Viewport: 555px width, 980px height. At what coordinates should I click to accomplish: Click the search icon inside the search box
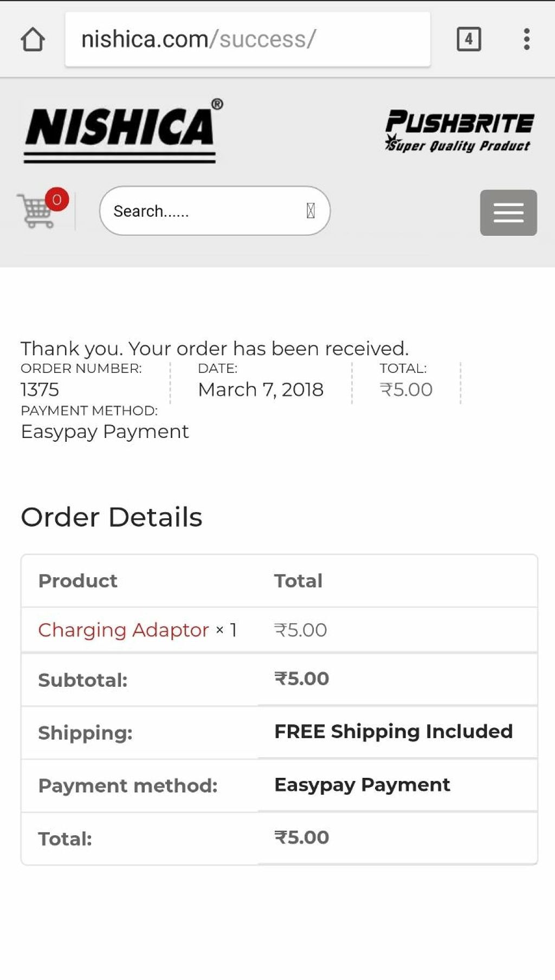(x=311, y=211)
